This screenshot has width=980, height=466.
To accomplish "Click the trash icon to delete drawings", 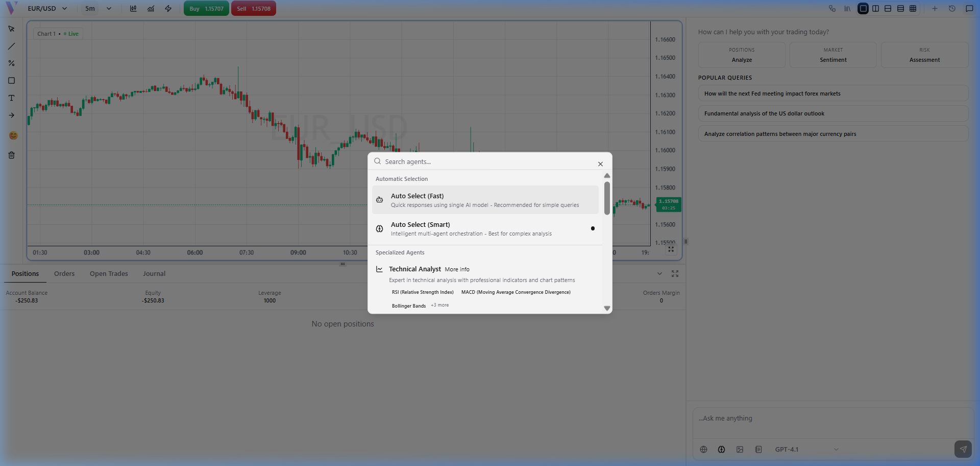I will [11, 155].
